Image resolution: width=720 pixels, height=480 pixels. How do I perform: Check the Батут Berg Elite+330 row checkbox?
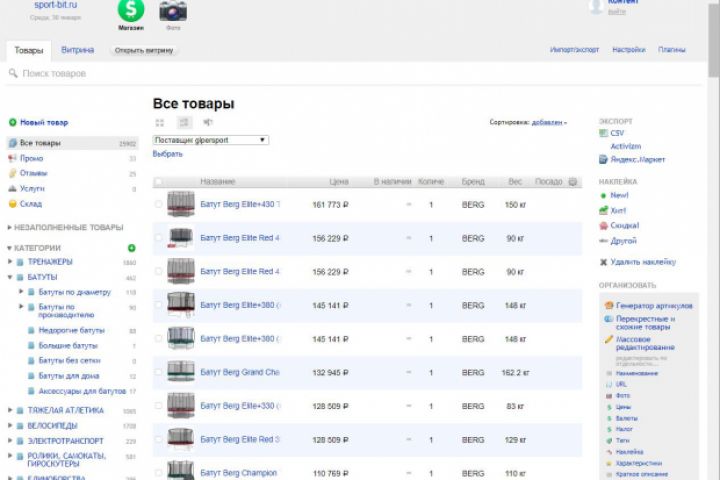pos(158,406)
